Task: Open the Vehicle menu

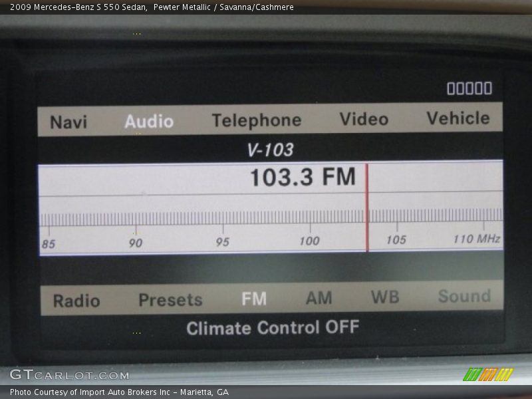Action: tap(458, 118)
